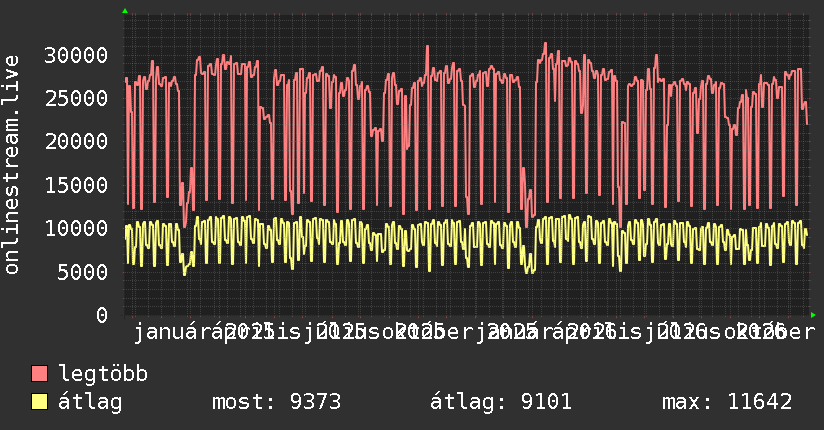Click the 20000 y-axis label
Screen dimensions: 824x430
coord(76,141)
